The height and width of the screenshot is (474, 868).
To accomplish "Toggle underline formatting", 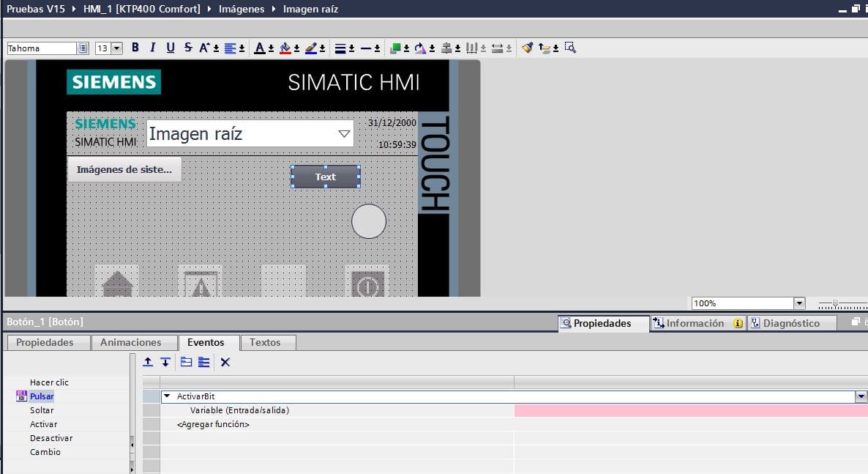I will 171,48.
